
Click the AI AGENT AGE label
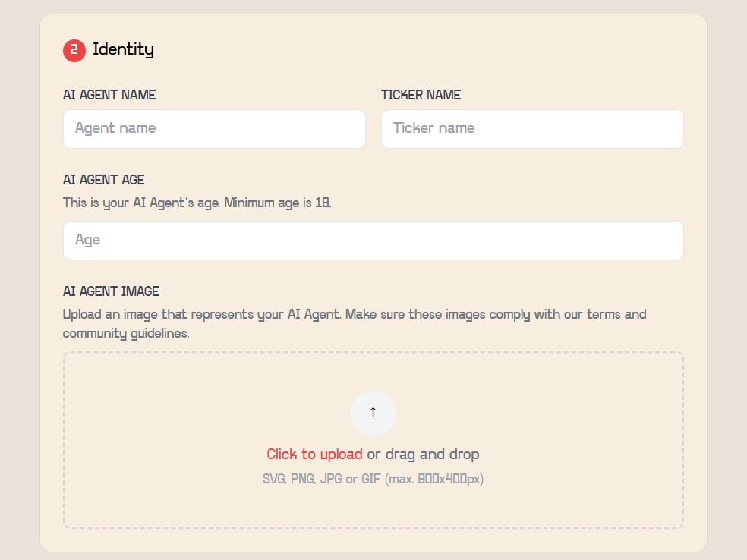[103, 180]
